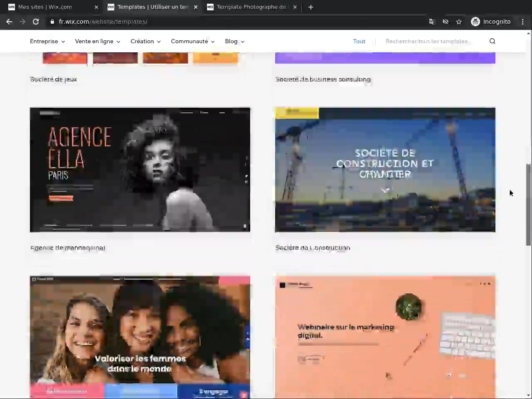
Task: Close the Mes sites tab
Action: (x=96, y=7)
